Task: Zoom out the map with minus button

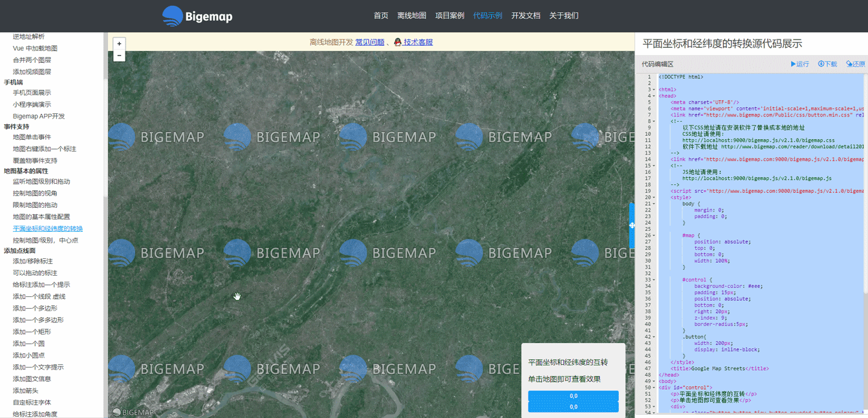Action: pyautogui.click(x=119, y=56)
